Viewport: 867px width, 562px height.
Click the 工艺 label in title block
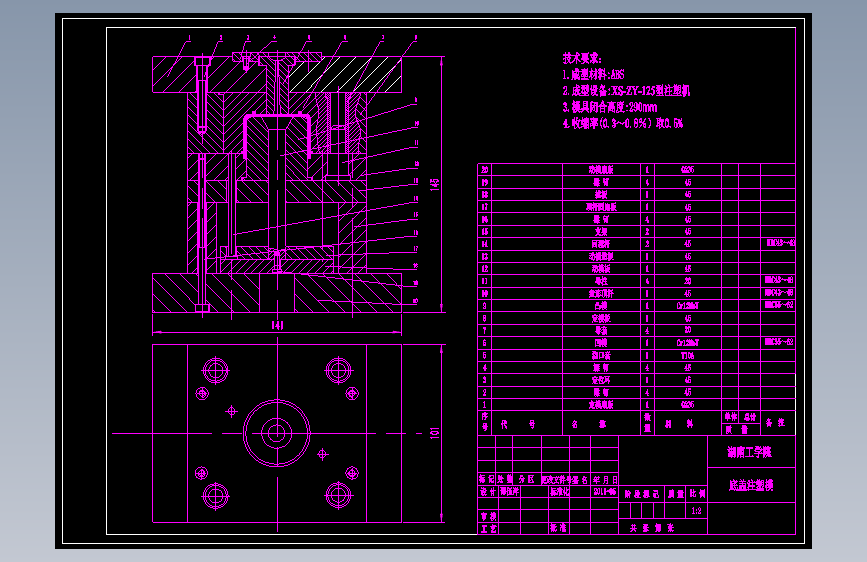[x=488, y=528]
